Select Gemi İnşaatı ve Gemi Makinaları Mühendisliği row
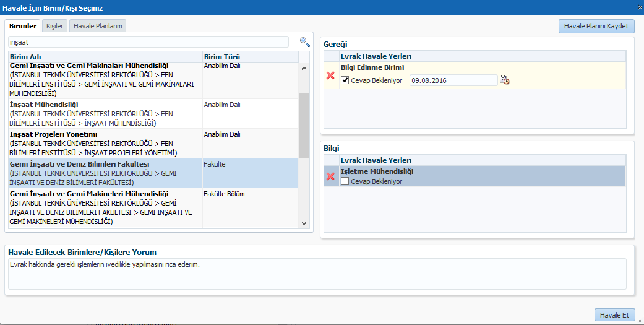Screen dimensions: 644x325 (x=153, y=80)
